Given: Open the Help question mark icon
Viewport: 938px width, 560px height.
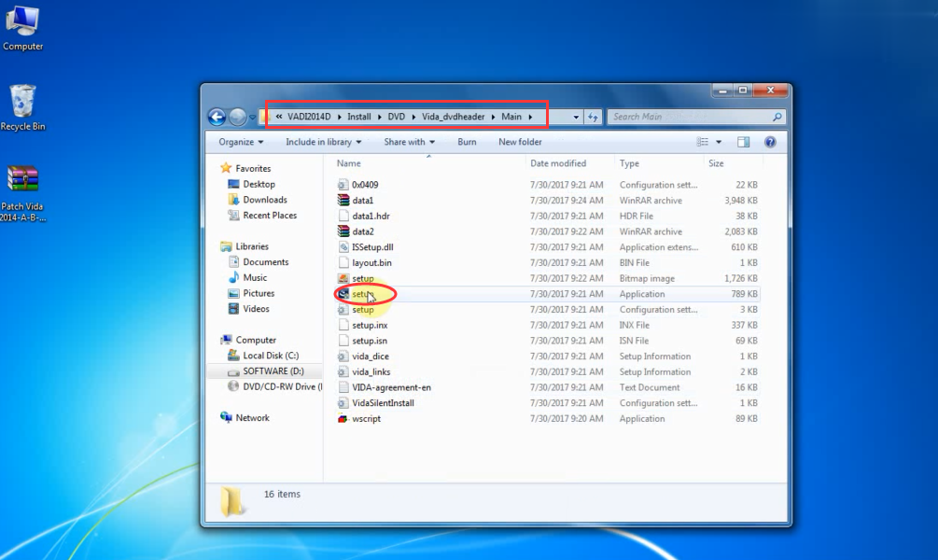Looking at the screenshot, I should (770, 142).
